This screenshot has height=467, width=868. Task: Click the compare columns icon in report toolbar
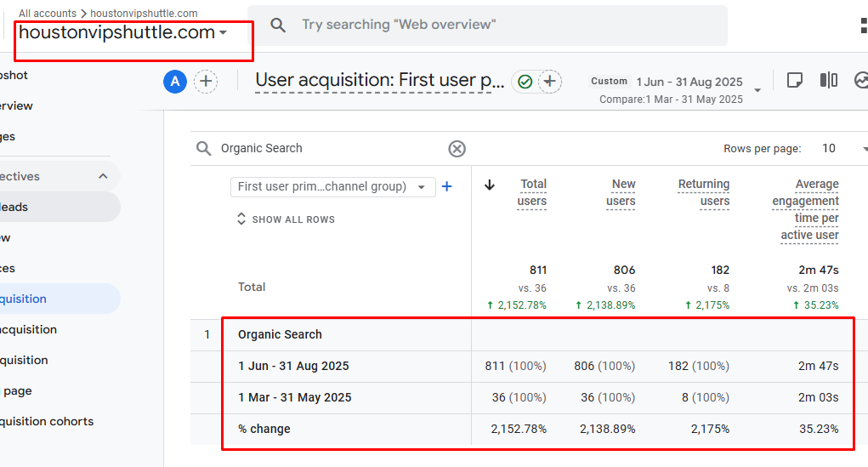(828, 80)
